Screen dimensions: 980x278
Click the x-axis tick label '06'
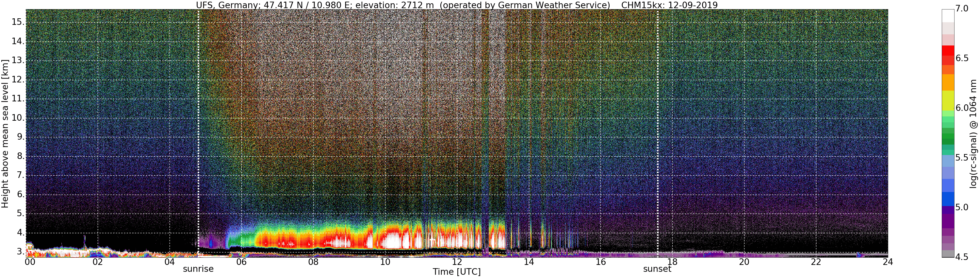pyautogui.click(x=241, y=262)
